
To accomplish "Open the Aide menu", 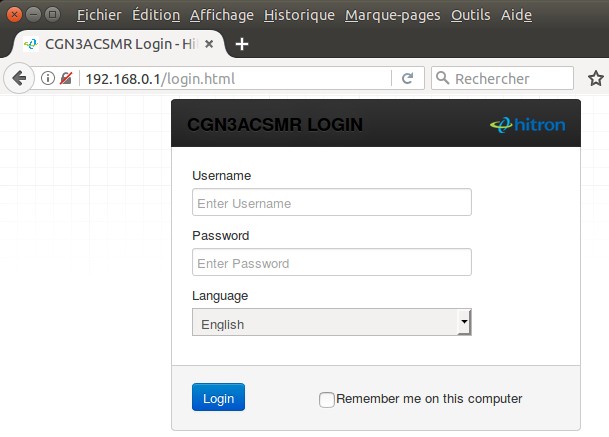I will pyautogui.click(x=516, y=15).
